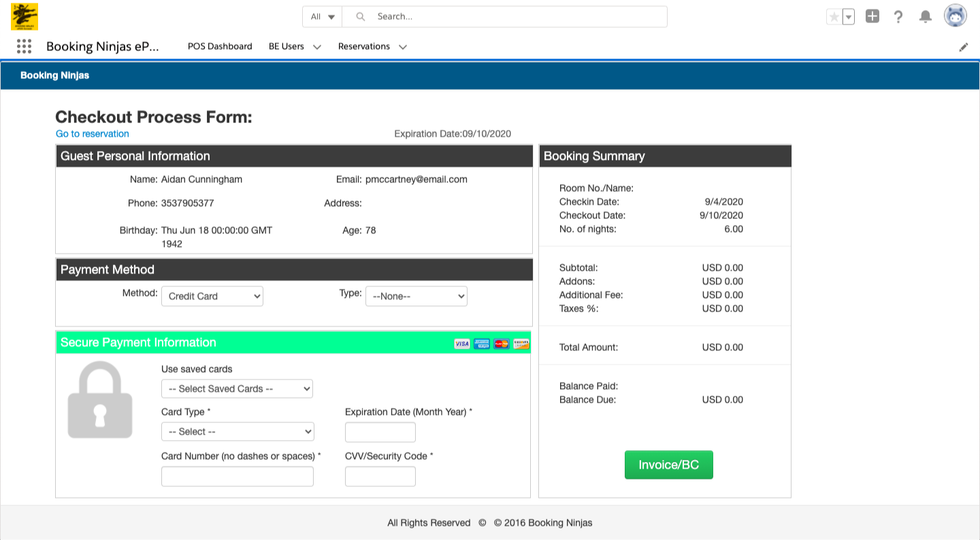980x540 pixels.
Task: Click the birthday Thu Jun 18 value
Action: 216,237
